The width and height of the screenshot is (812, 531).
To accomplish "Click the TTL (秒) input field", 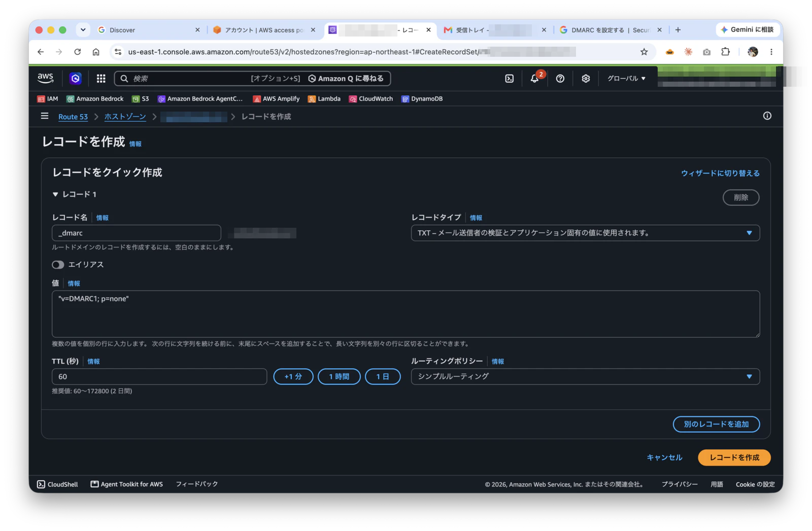I will point(159,376).
